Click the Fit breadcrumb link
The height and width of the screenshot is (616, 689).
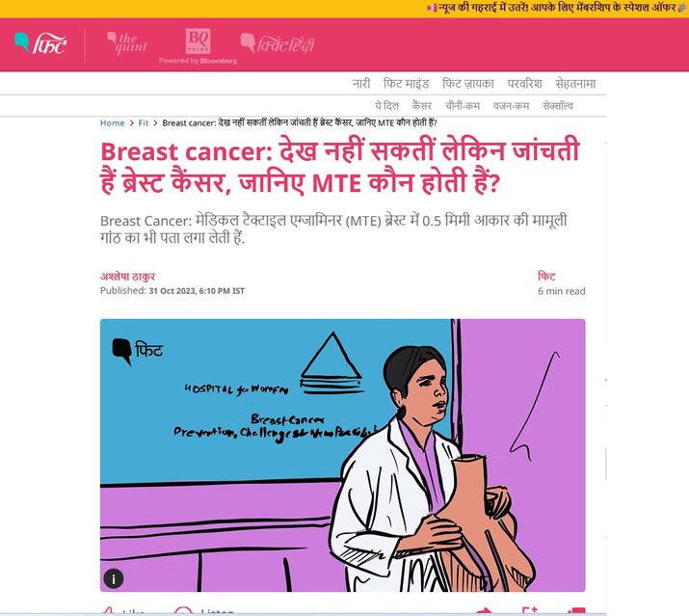click(144, 123)
